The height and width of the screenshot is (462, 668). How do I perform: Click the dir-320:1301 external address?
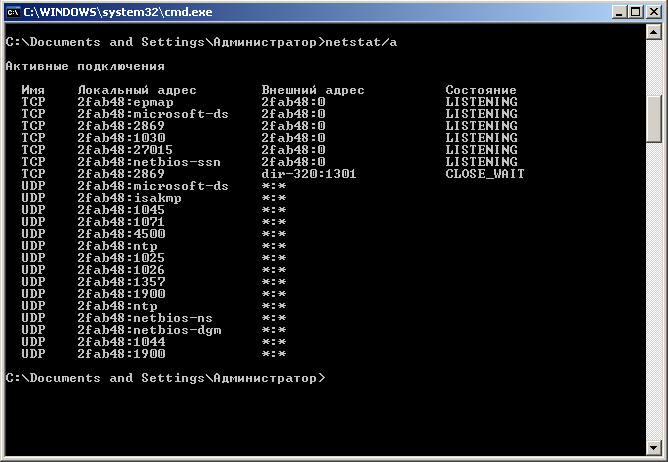(309, 174)
